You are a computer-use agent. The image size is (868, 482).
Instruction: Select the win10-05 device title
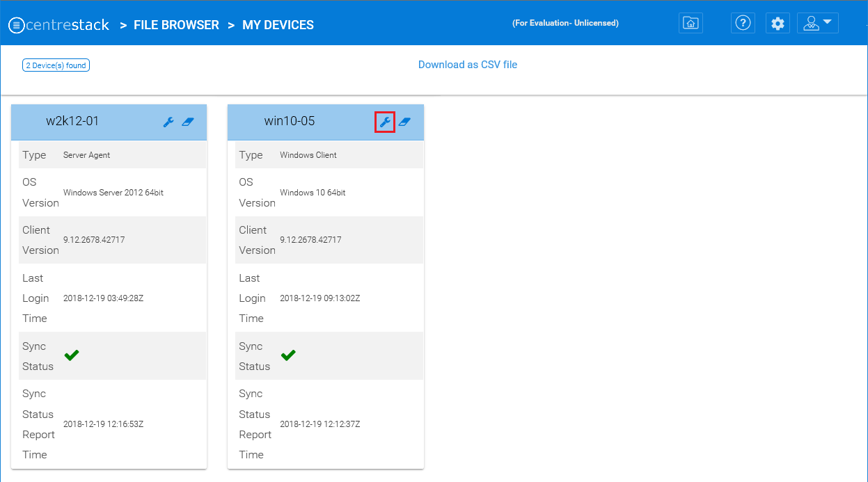click(290, 121)
